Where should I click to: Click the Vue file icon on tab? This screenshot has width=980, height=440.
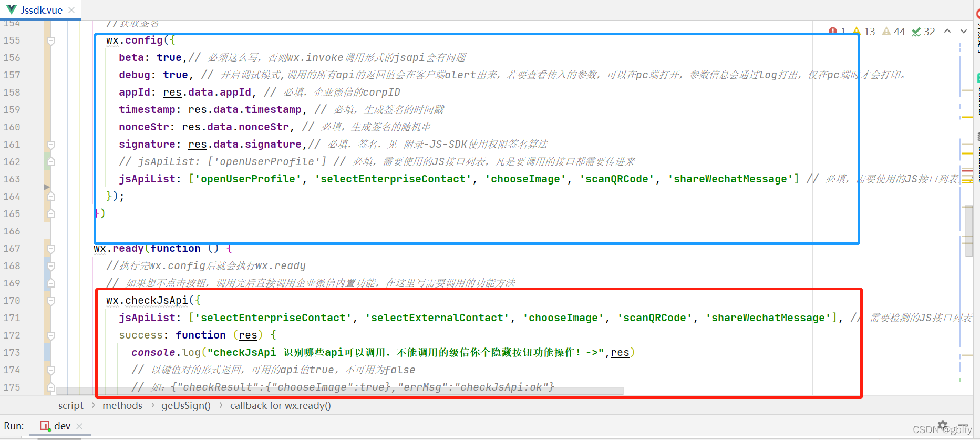[12, 10]
